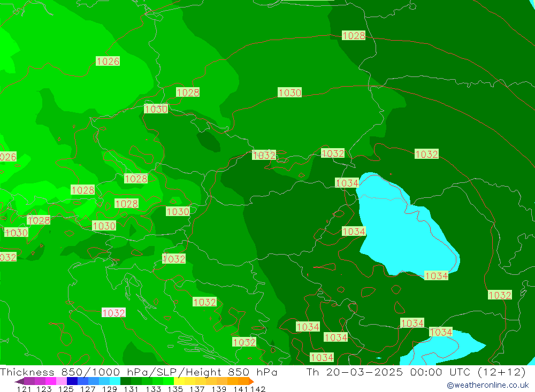
Task: Select the bright magenta legend swatch
Action: [50, 381]
